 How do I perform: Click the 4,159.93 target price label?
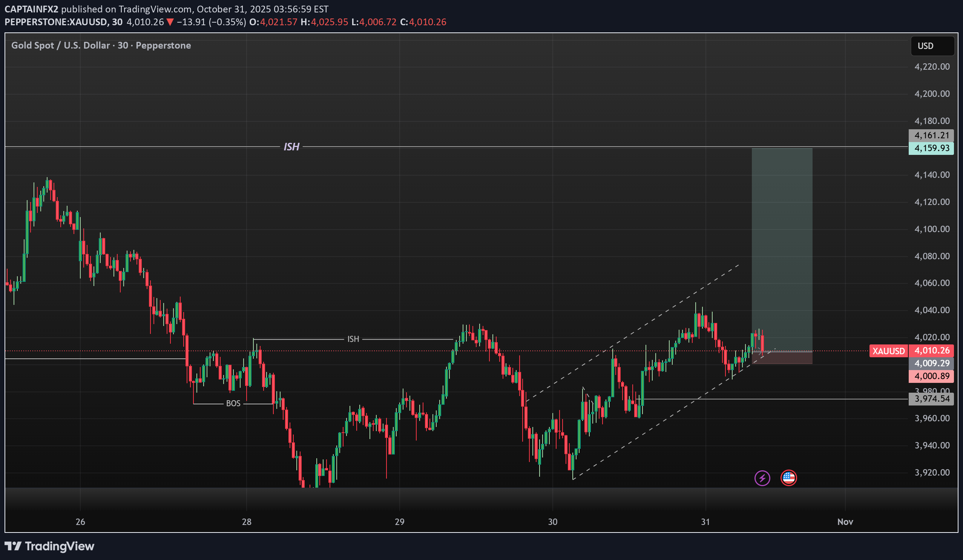point(931,148)
